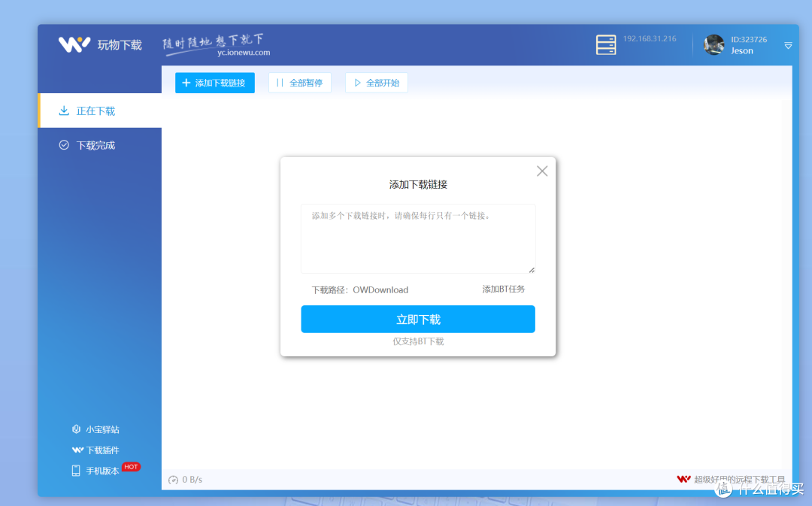Image resolution: width=812 pixels, height=506 pixels.
Task: Pause all downloads with 全部暂停
Action: 300,83
